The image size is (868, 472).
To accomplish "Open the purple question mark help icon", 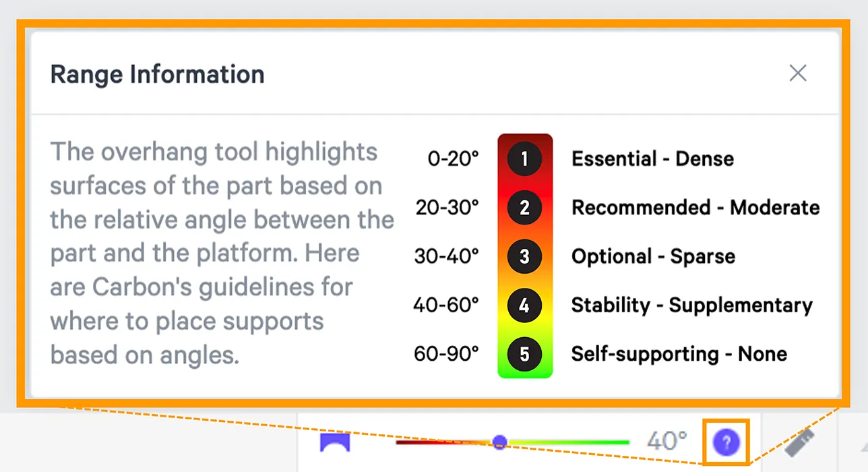I will 726,443.
